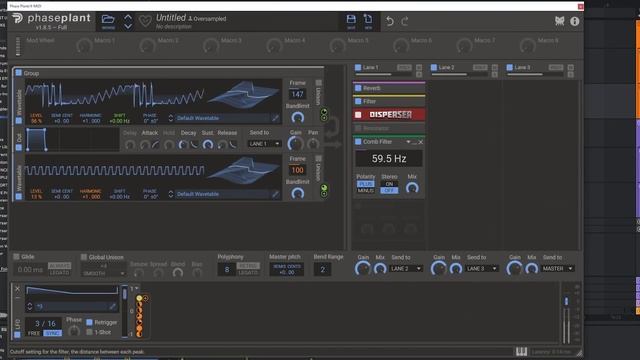Switch the LFO rate to SYNC
This screenshot has height=360, width=640.
point(52,333)
